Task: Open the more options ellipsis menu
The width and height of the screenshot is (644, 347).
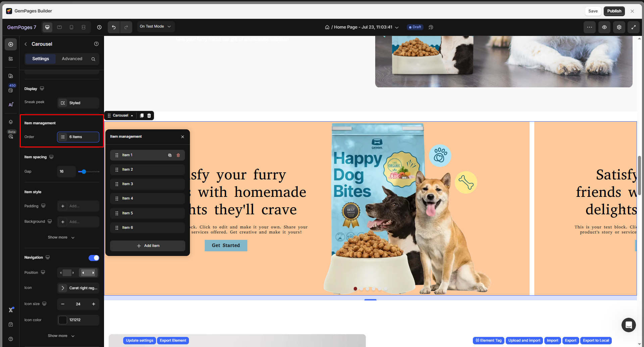Action: click(x=590, y=27)
